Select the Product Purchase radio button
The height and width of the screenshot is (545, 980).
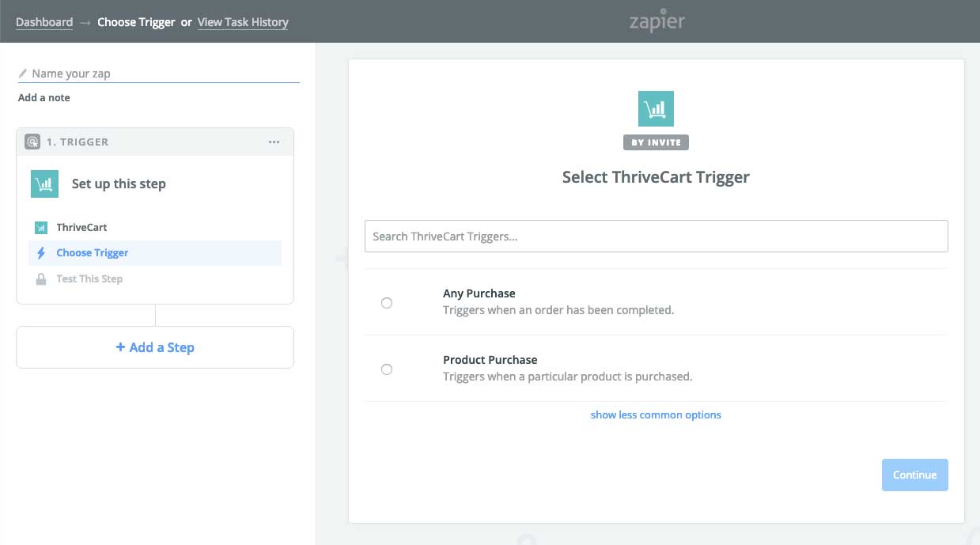tap(387, 369)
